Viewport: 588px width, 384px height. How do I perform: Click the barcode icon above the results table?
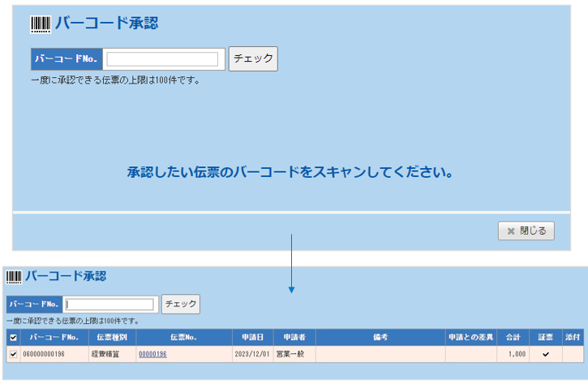tap(14, 277)
